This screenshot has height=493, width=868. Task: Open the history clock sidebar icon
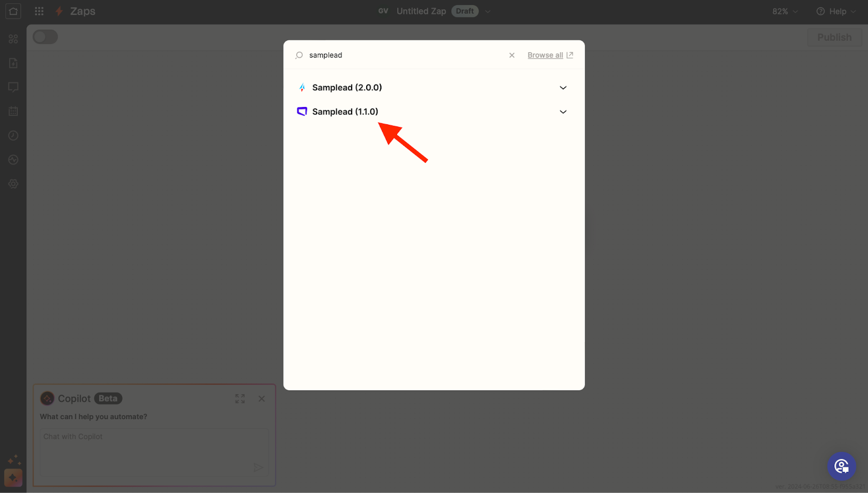click(x=13, y=135)
